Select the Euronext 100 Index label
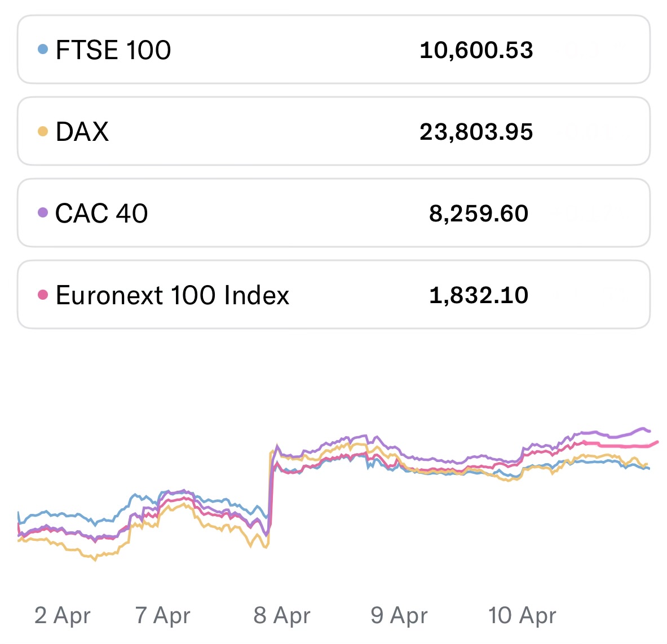This screenshot has height=644, width=667. tap(173, 295)
